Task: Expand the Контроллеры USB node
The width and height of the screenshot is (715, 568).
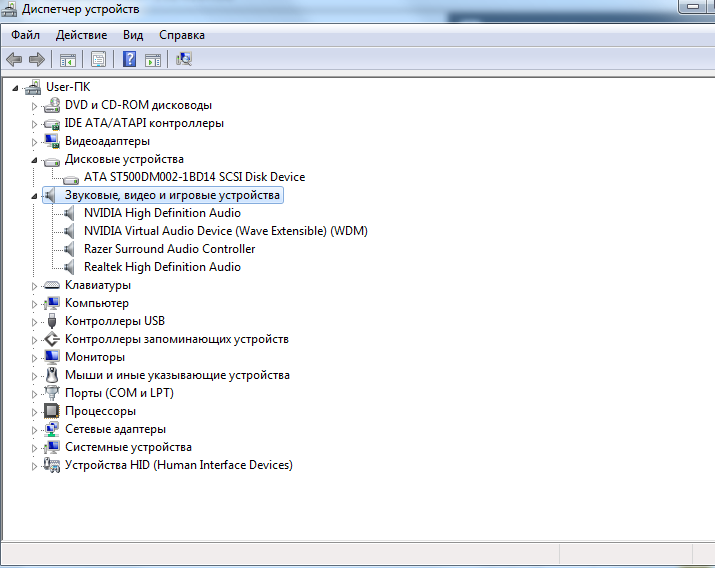Action: click(x=34, y=322)
